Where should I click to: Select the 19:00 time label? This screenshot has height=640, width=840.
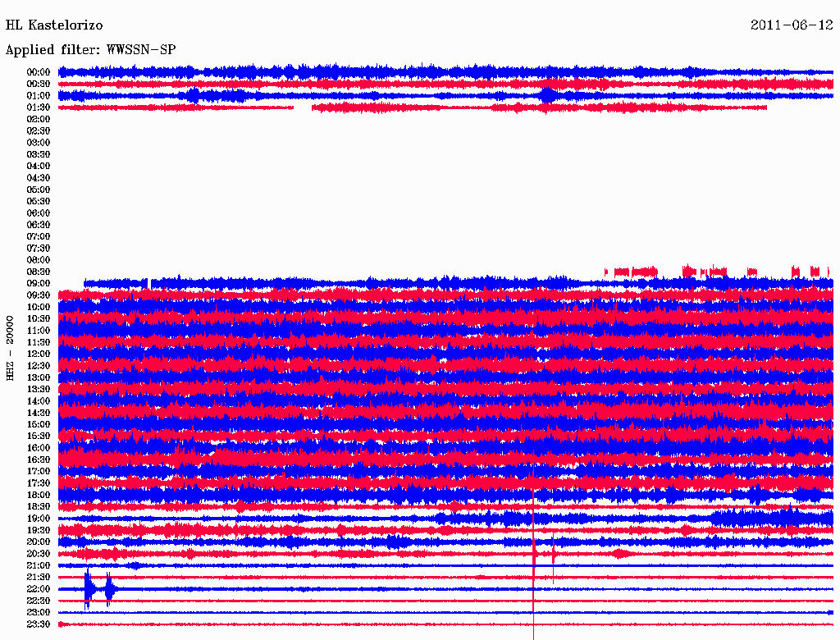click(39, 519)
